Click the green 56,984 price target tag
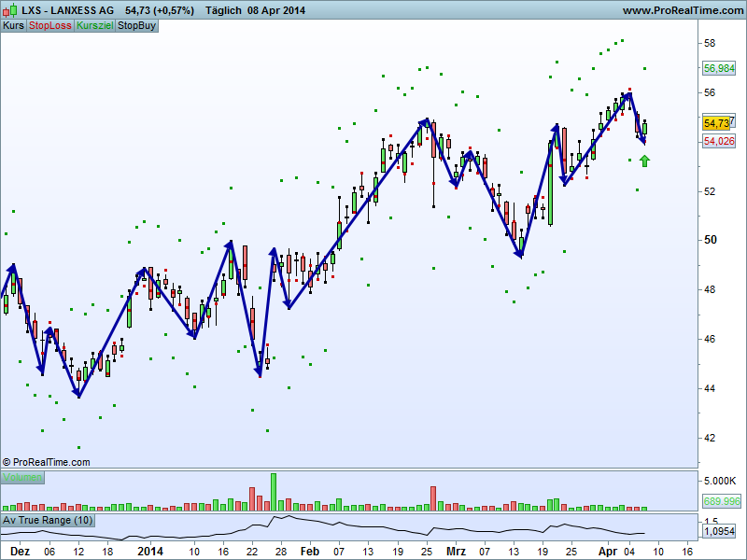The height and width of the screenshot is (560, 747). pos(719,68)
